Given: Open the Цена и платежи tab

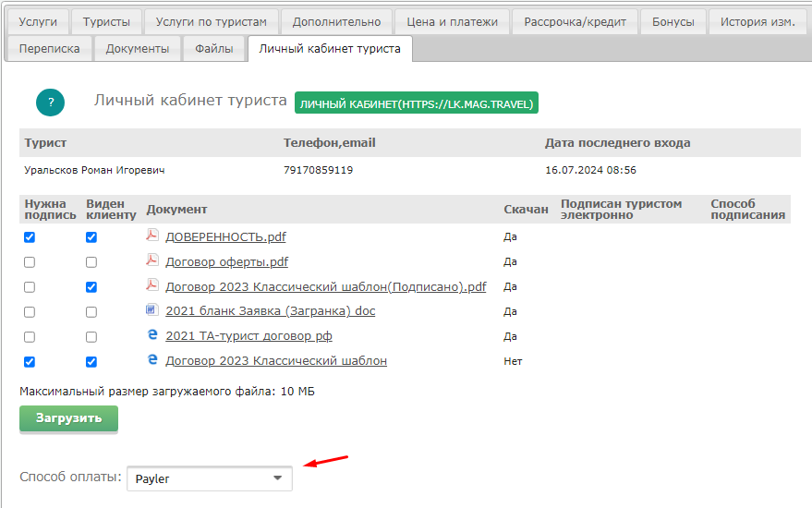Looking at the screenshot, I should tap(452, 22).
